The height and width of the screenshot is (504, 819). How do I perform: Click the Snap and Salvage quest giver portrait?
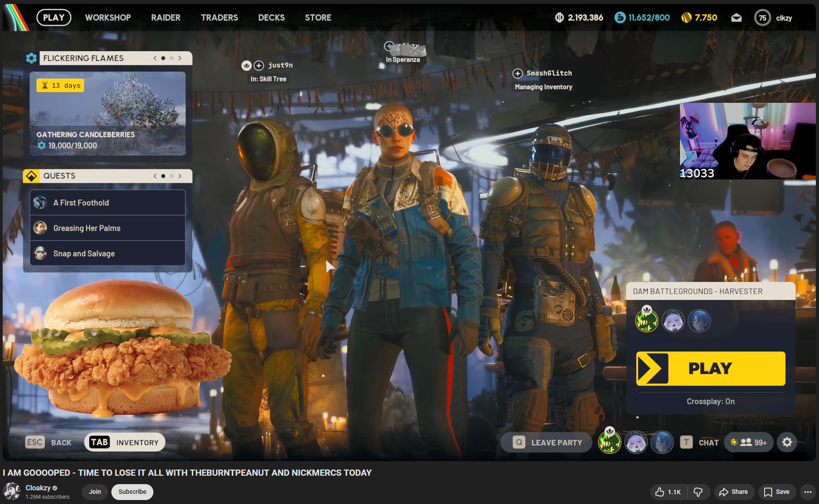[x=40, y=253]
